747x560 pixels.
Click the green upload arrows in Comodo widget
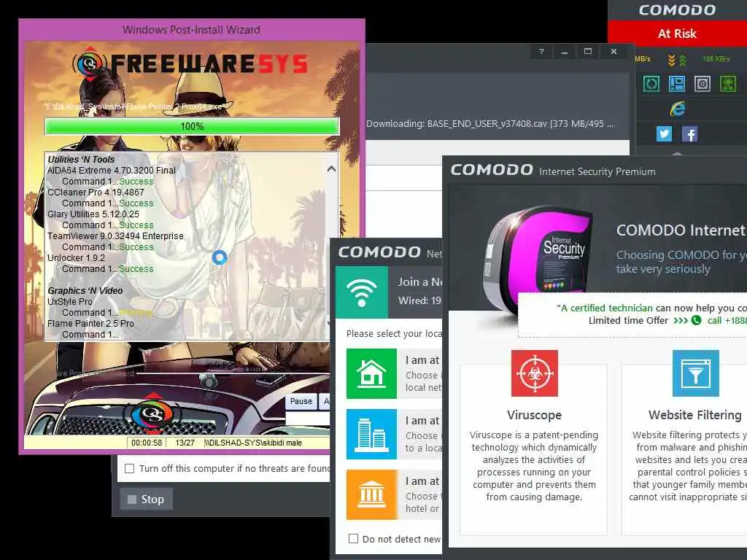point(683,60)
